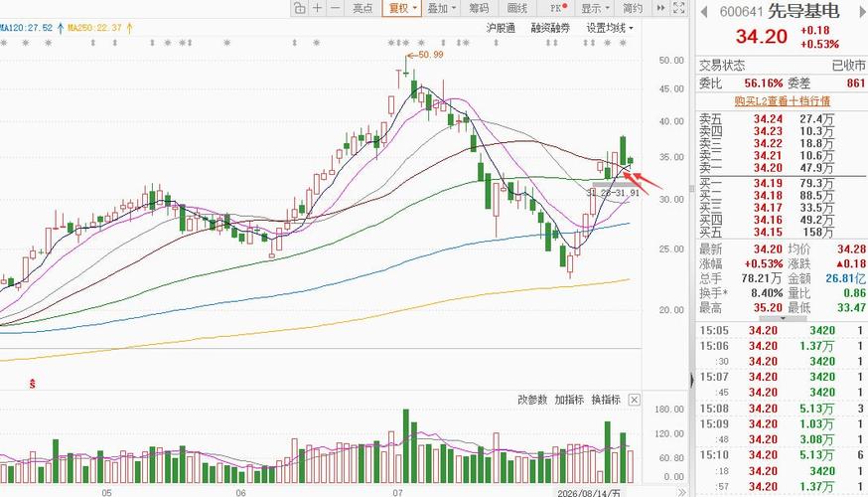
Task: Click the 沪股通 link
Action: coord(501,28)
